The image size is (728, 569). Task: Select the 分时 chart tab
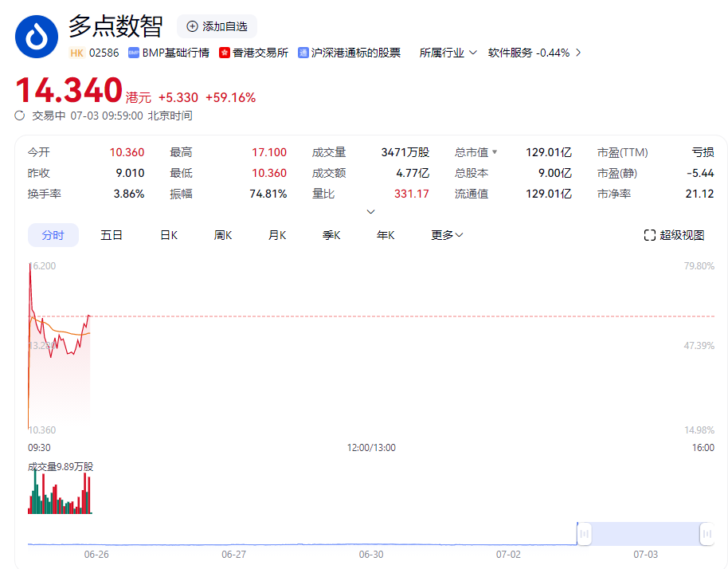click(x=53, y=235)
